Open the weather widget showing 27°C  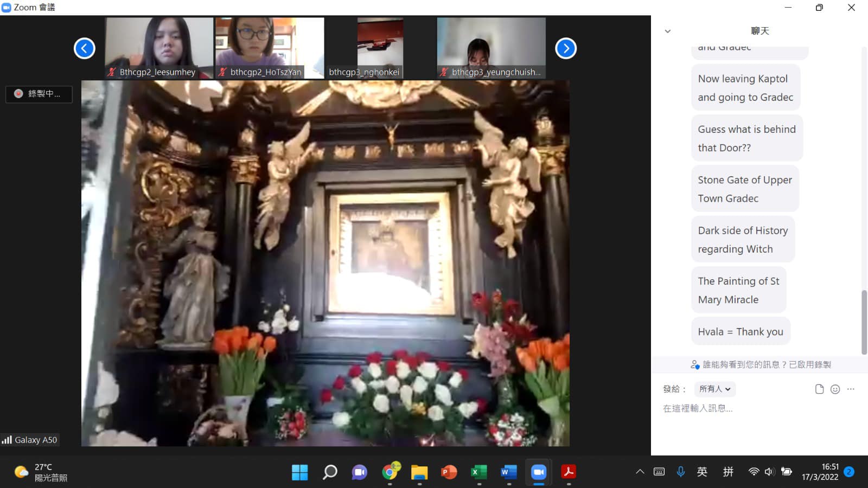tap(41, 472)
